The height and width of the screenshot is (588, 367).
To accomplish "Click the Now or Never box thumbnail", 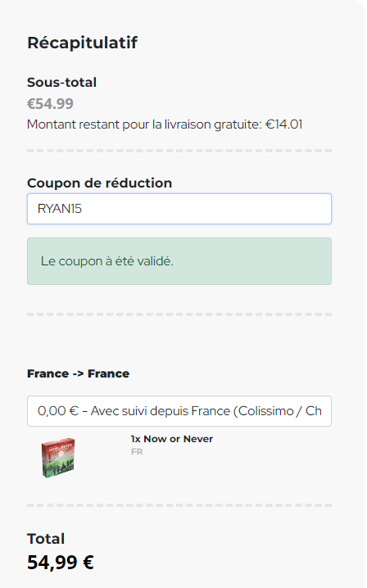I will coord(58,458).
